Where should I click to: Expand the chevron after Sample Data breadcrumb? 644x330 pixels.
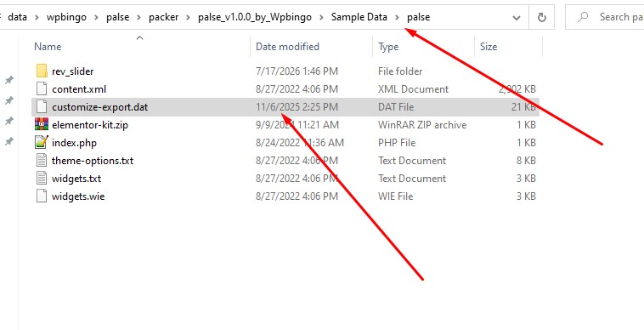pyautogui.click(x=397, y=17)
